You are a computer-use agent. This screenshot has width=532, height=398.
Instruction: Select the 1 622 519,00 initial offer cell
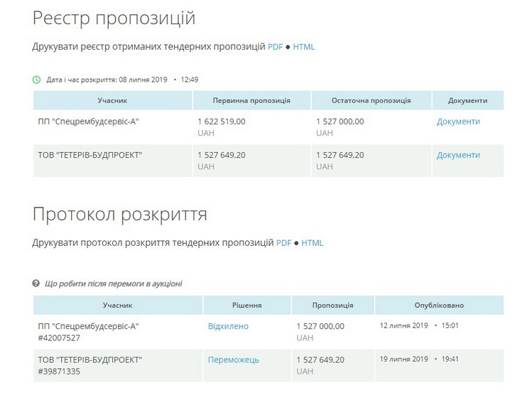[x=222, y=122]
